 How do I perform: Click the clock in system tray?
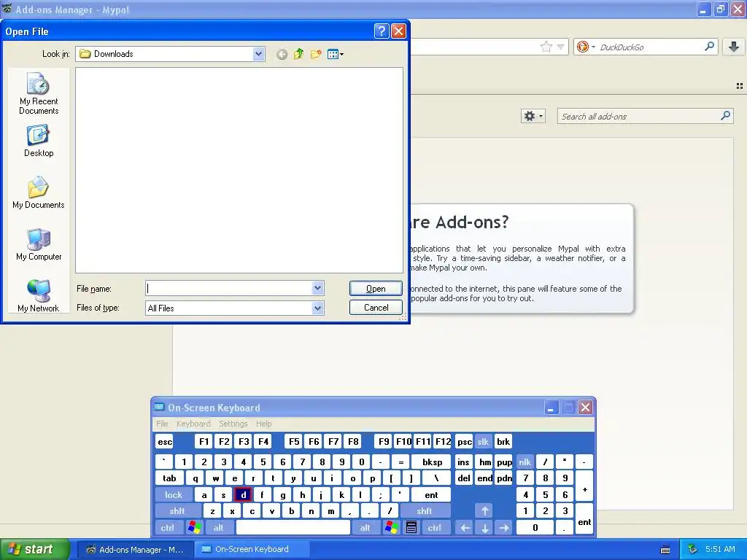pos(720,549)
